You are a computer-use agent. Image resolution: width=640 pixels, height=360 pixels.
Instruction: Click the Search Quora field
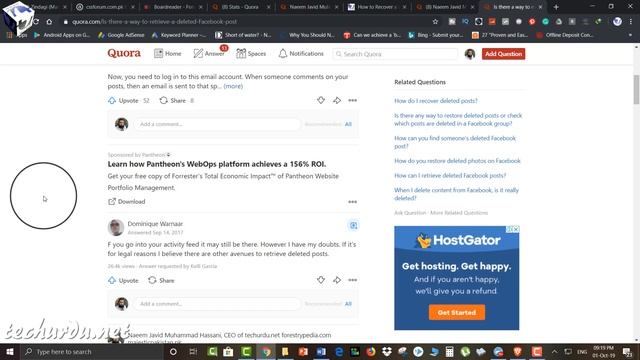click(x=395, y=54)
